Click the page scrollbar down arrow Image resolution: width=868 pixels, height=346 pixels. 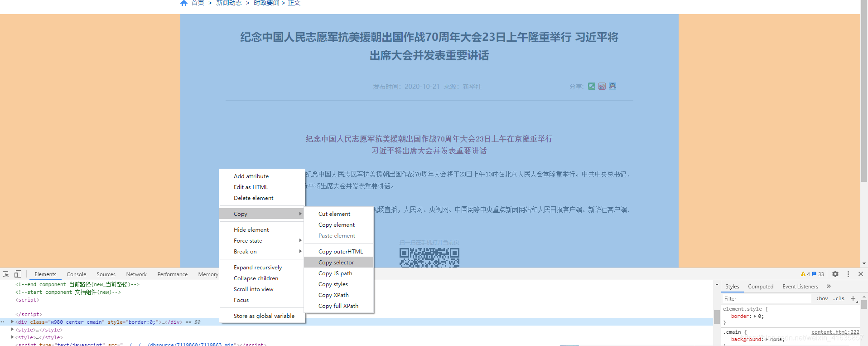click(x=864, y=263)
